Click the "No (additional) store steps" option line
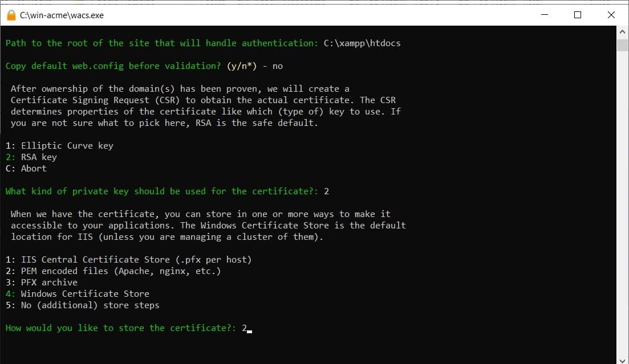Image resolution: width=629 pixels, height=364 pixels. coord(83,305)
